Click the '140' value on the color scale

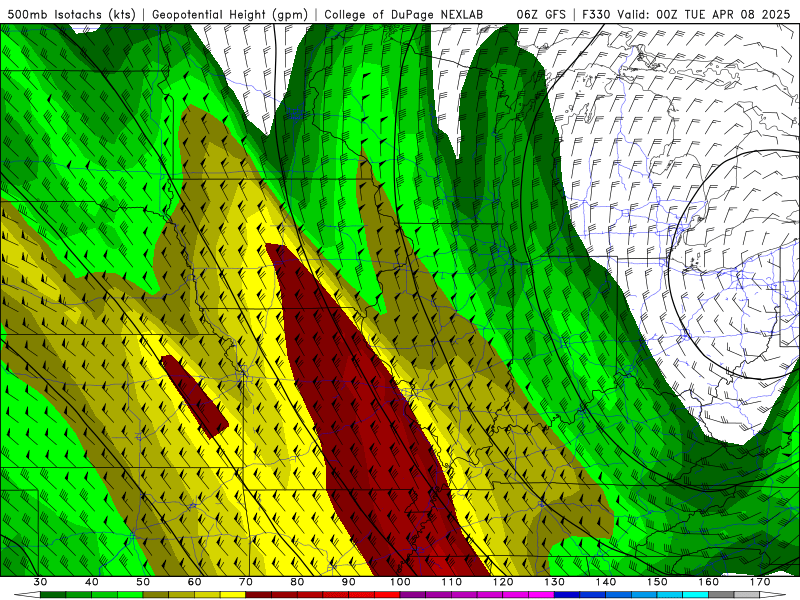click(606, 582)
